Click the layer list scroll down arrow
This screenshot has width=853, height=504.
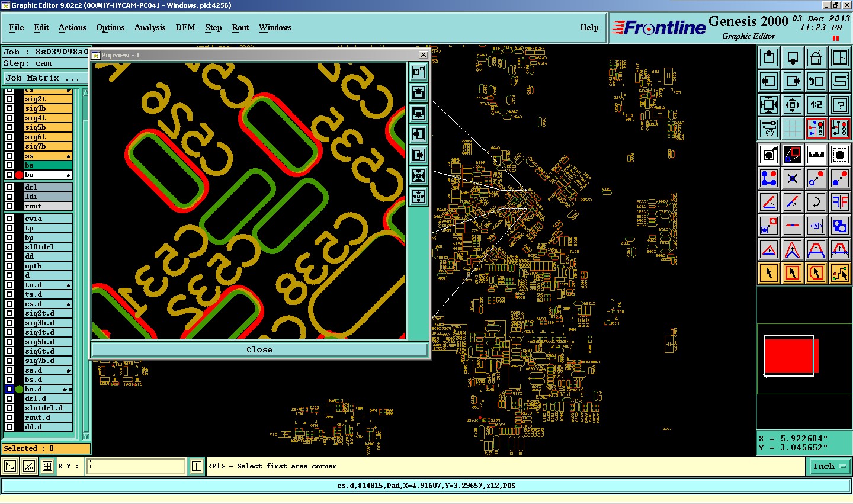pyautogui.click(x=86, y=436)
